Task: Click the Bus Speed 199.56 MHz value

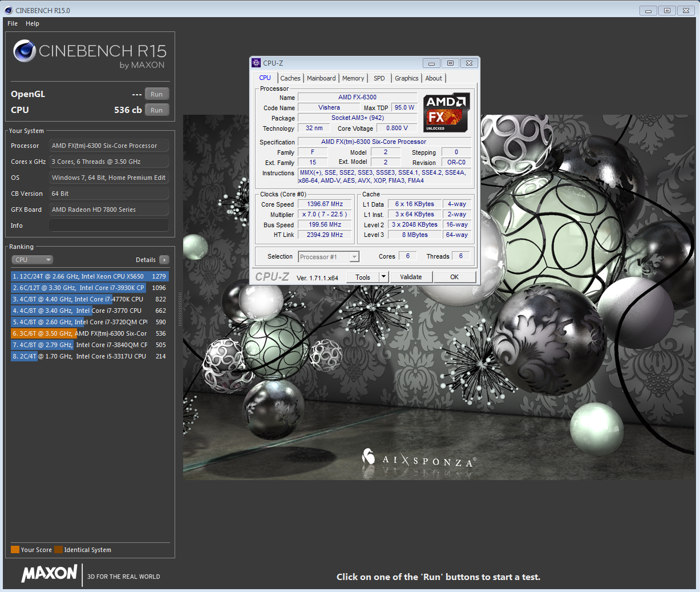Action: click(325, 224)
